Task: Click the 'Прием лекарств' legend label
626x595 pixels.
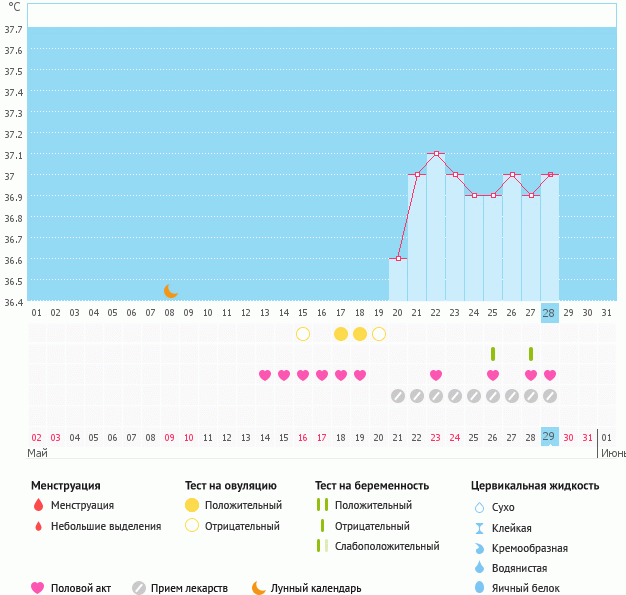Action: (x=190, y=588)
